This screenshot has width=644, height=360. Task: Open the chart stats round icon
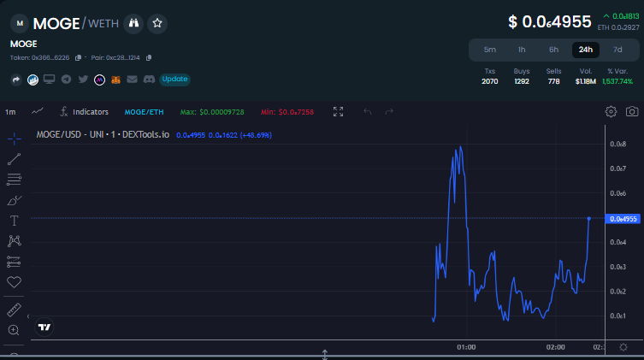(32, 80)
